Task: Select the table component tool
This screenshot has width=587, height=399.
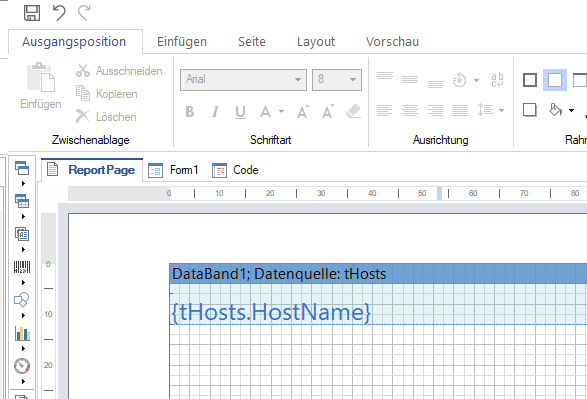Action: pos(22,201)
